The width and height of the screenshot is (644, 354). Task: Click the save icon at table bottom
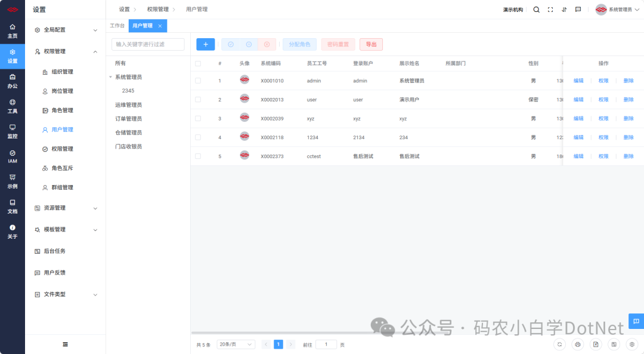[614, 344]
